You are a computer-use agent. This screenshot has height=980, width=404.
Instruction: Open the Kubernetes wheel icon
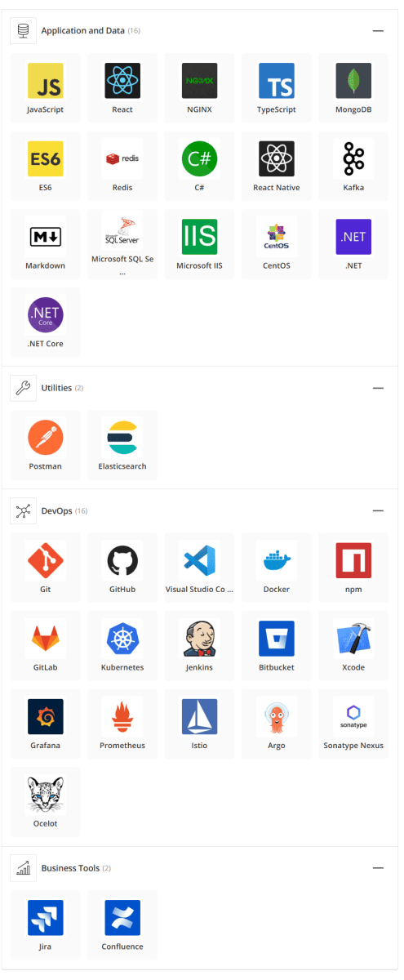tap(122, 639)
